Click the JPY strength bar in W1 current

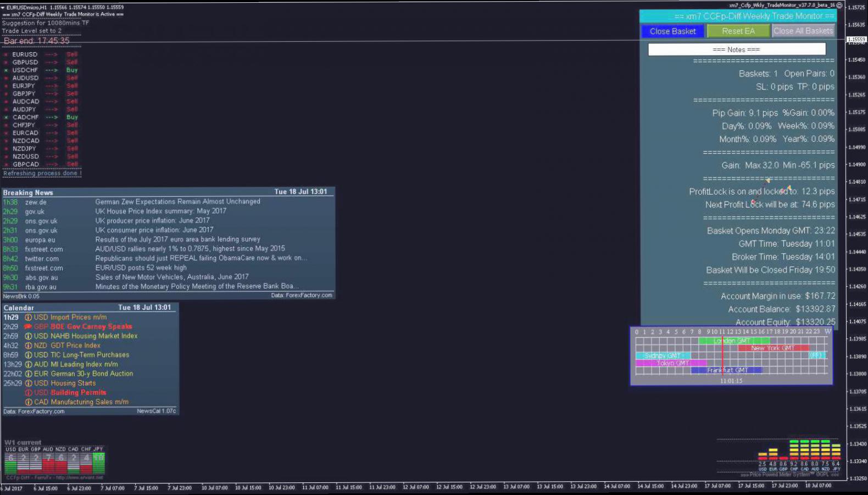[x=98, y=463]
